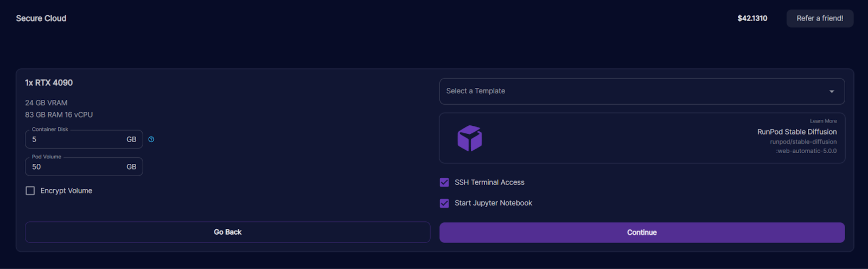Focus the Container Disk size field
Viewport: 868px width, 269px height.
pyautogui.click(x=76, y=139)
